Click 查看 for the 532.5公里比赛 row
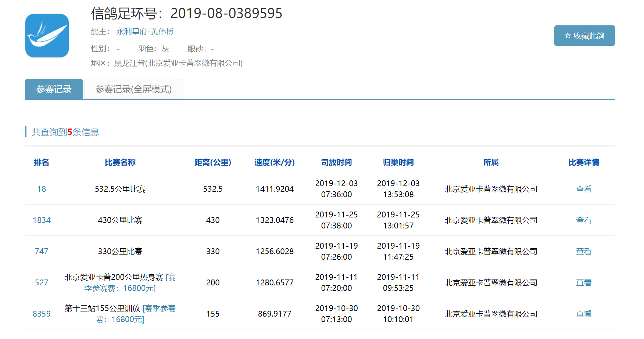This screenshot has width=644, height=339. [x=583, y=189]
